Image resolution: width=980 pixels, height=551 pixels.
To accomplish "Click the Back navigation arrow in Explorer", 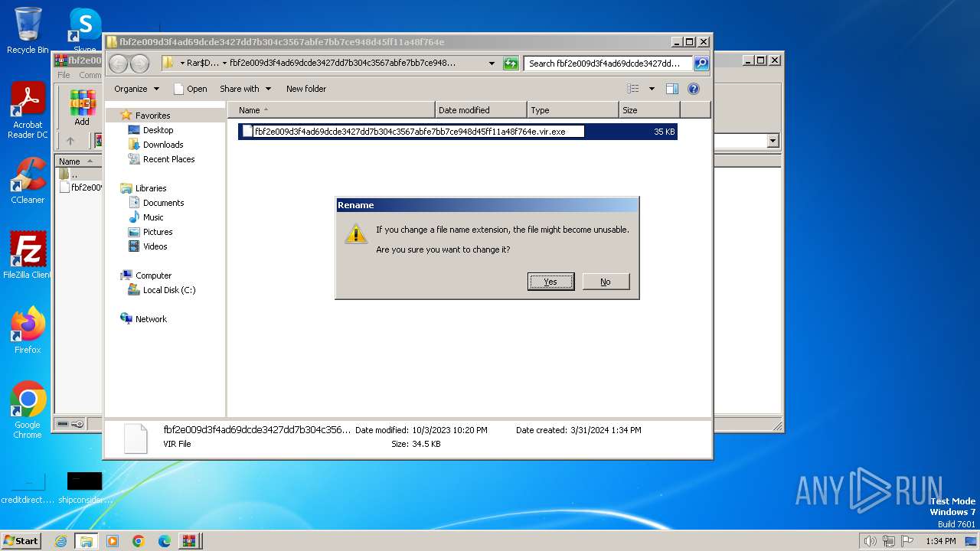I will click(118, 64).
